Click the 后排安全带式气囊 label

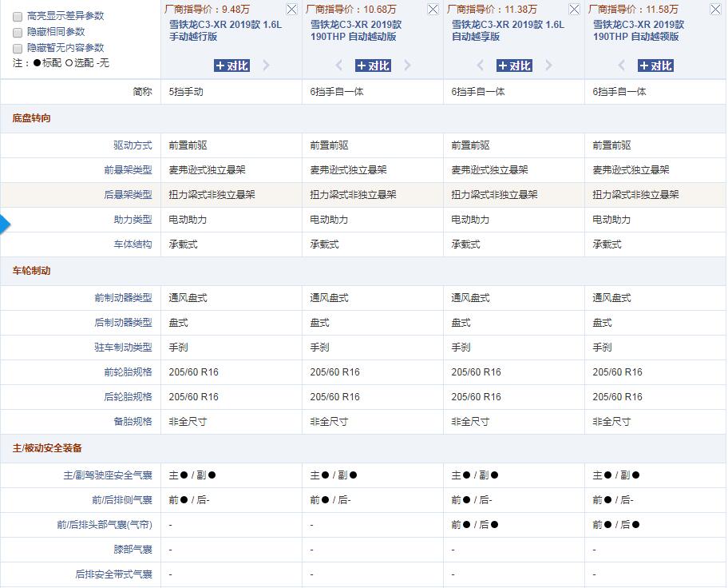click(113, 574)
